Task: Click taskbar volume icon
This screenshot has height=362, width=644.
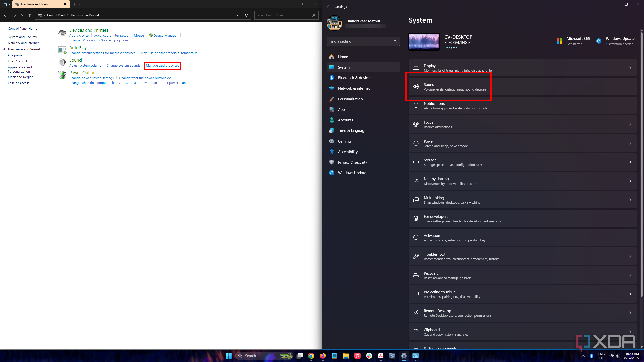Action: [x=617, y=356]
